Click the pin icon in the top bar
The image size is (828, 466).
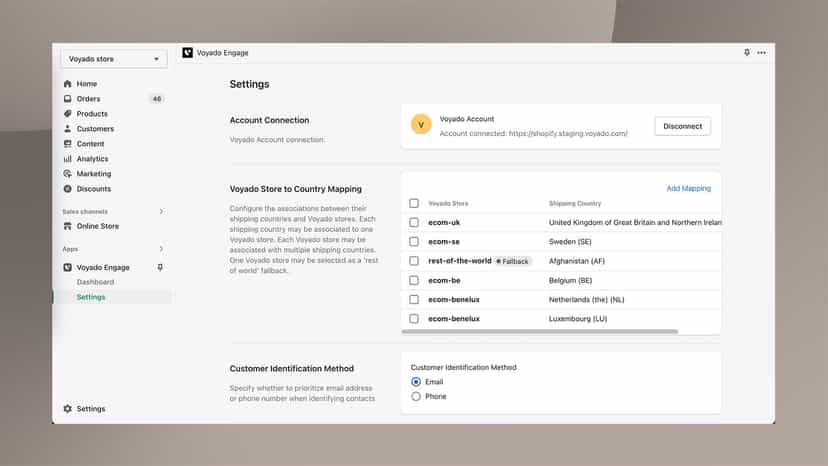[x=747, y=52]
